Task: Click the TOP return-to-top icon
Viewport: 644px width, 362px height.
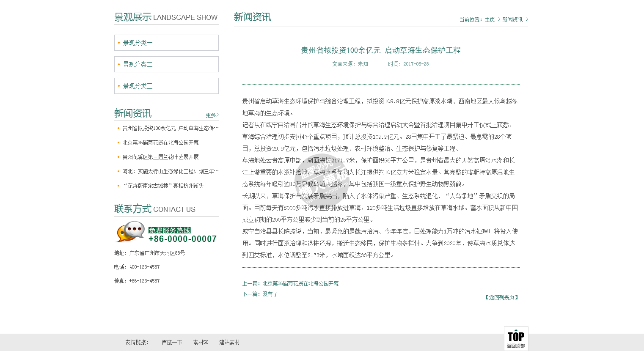Action: (x=516, y=338)
